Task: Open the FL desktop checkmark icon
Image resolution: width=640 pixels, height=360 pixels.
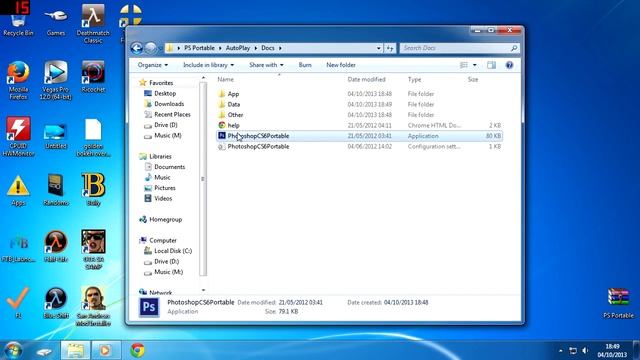Action: click(x=18, y=303)
